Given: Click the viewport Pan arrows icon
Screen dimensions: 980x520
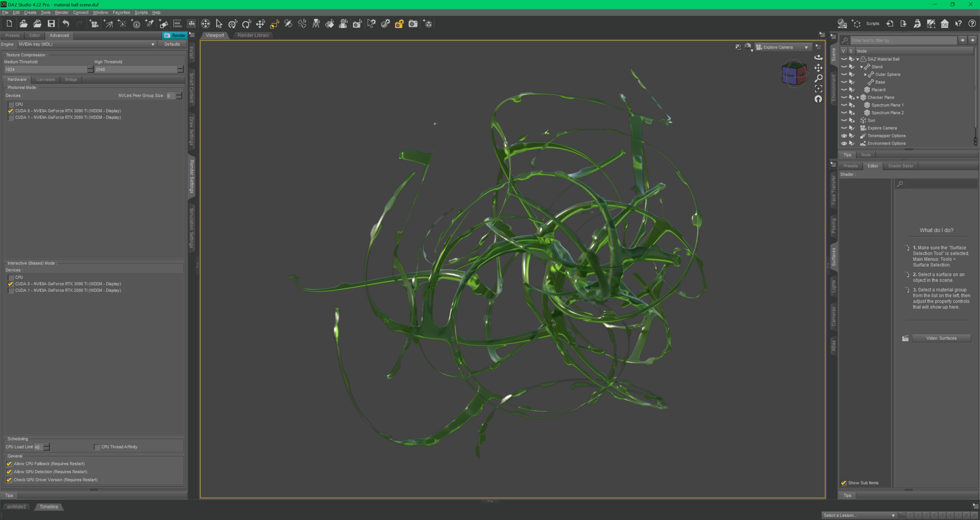Looking at the screenshot, I should click(x=818, y=68).
